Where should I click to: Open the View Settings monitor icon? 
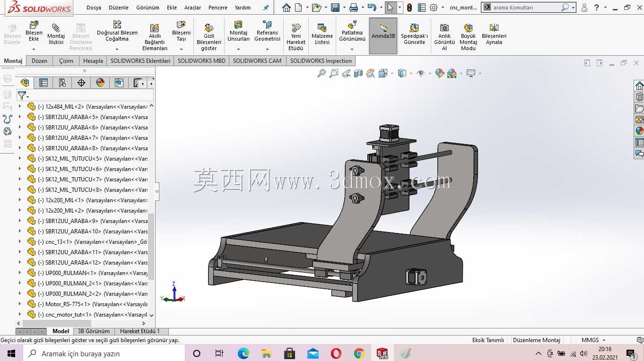(471, 73)
